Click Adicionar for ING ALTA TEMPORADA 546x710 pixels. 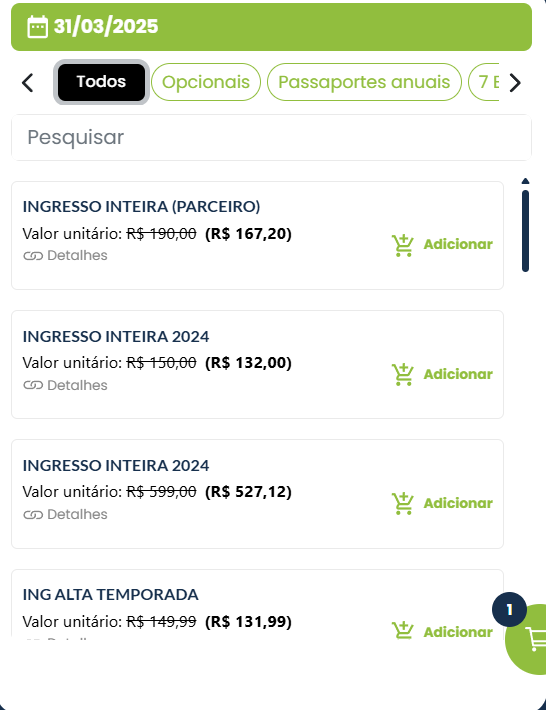tap(458, 632)
